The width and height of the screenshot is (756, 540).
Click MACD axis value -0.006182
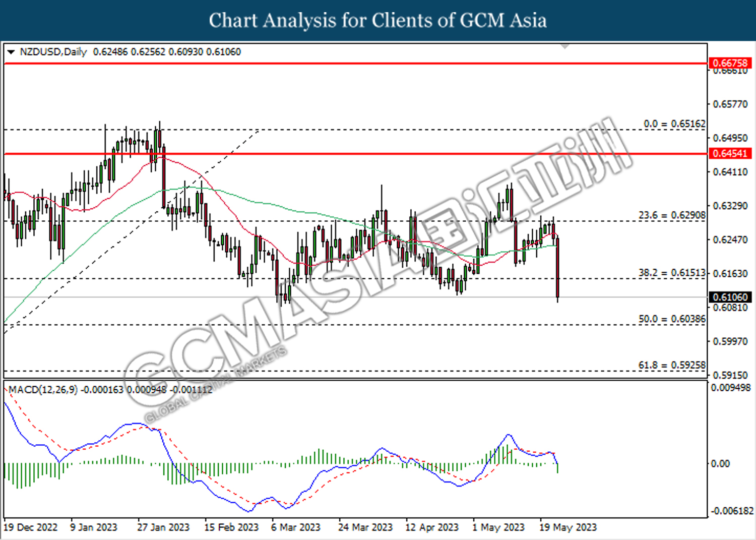point(732,511)
